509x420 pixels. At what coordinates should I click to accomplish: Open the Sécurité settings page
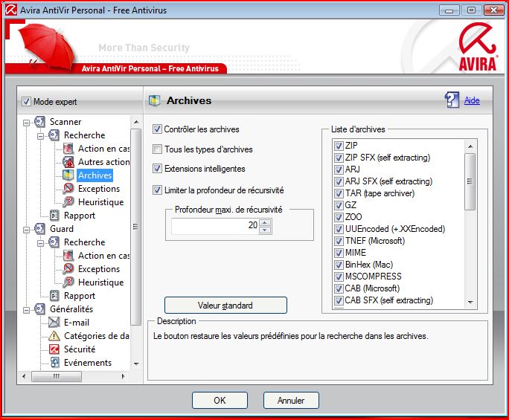(x=80, y=349)
